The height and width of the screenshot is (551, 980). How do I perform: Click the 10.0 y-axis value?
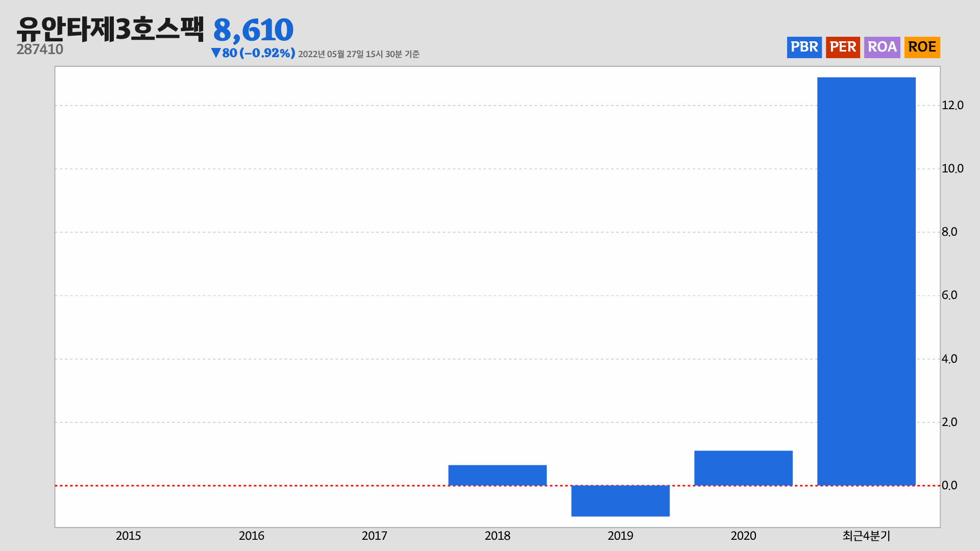952,168
